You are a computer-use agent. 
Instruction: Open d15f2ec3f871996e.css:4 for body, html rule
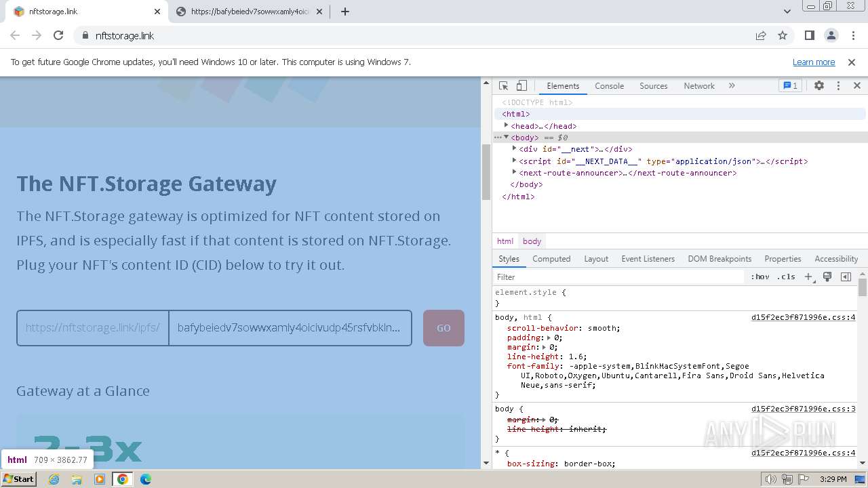[803, 317]
